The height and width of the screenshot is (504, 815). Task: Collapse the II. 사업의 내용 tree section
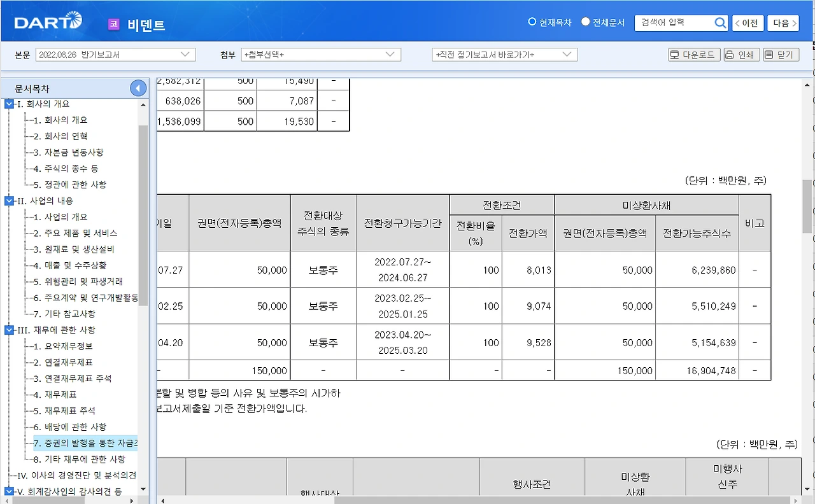pos(9,201)
